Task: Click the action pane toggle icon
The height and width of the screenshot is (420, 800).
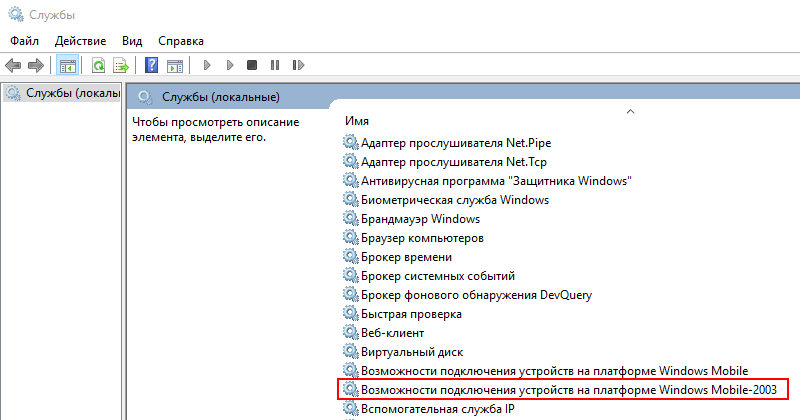Action: pos(175,65)
